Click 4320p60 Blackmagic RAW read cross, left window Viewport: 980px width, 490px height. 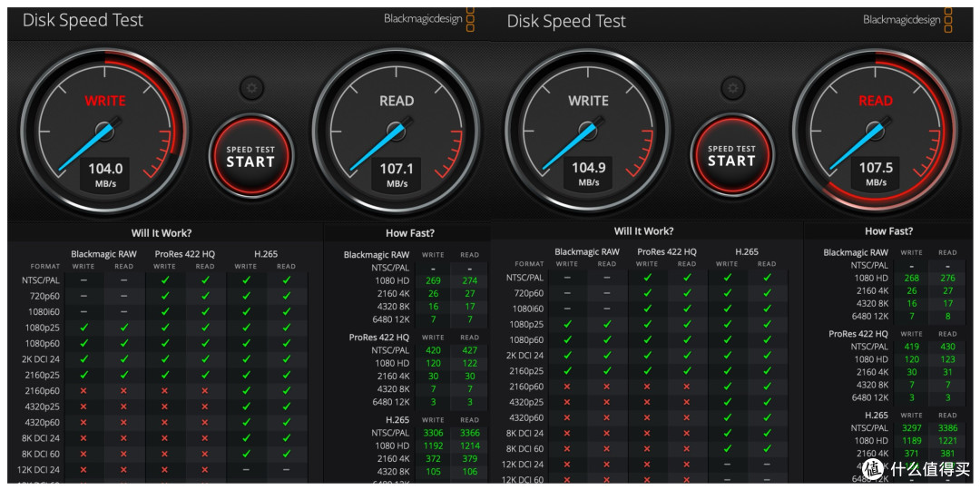123,423
